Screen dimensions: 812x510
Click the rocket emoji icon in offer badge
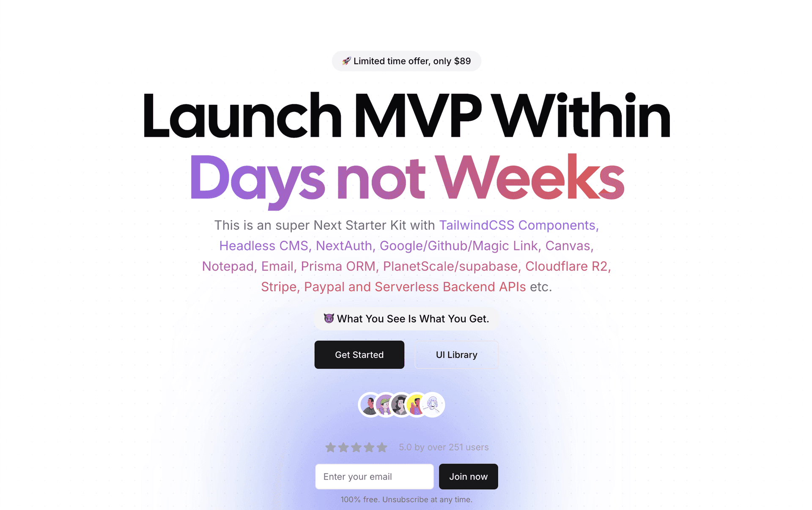coord(347,61)
